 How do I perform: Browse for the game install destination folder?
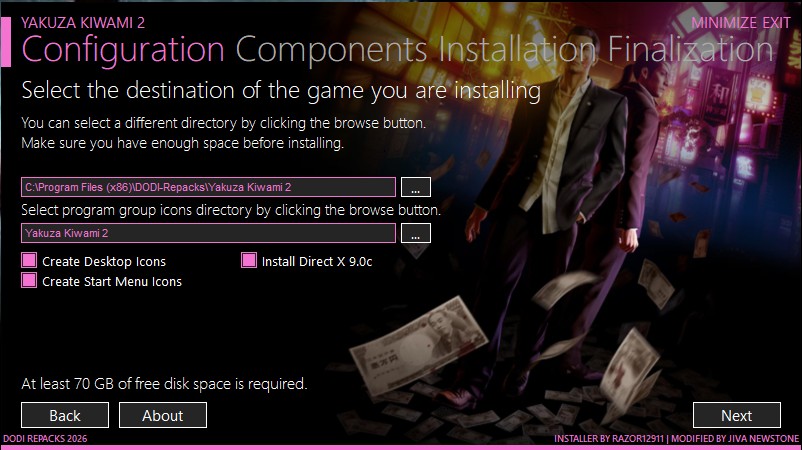(415, 187)
